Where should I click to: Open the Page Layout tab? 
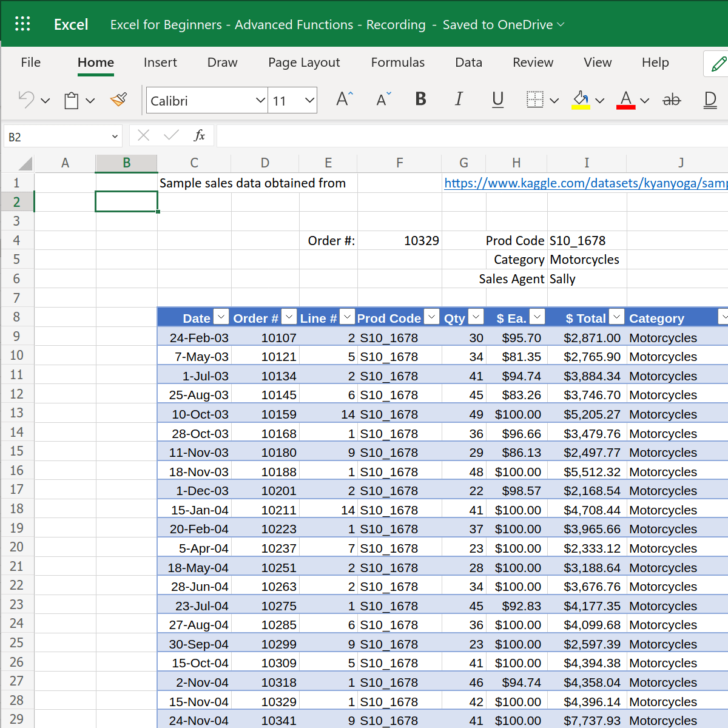coord(304,62)
